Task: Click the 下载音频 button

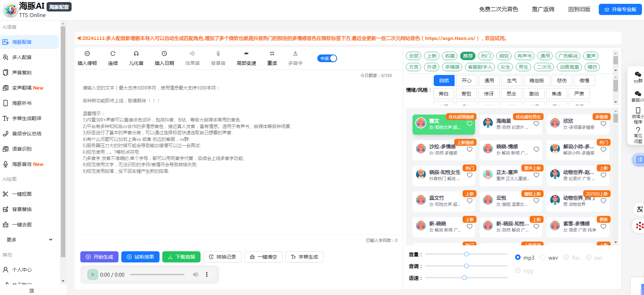Action: pyautogui.click(x=181, y=257)
